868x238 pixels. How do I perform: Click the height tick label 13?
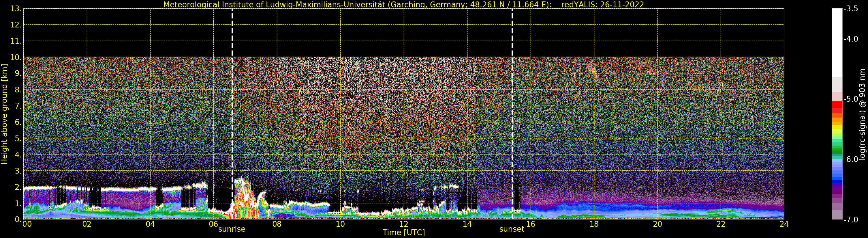(x=16, y=9)
